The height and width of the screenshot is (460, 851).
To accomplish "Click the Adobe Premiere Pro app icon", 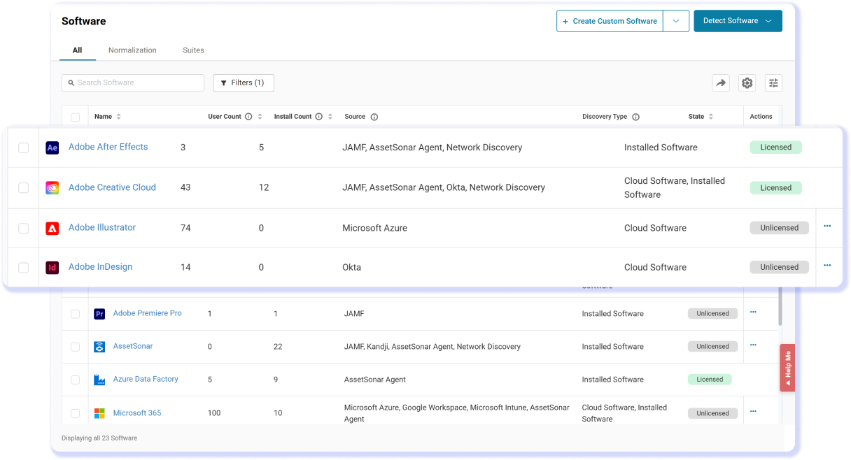I will point(99,314).
